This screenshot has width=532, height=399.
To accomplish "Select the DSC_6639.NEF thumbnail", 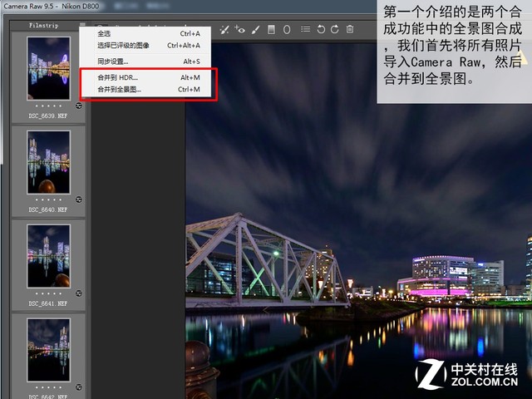I will pyautogui.click(x=48, y=68).
